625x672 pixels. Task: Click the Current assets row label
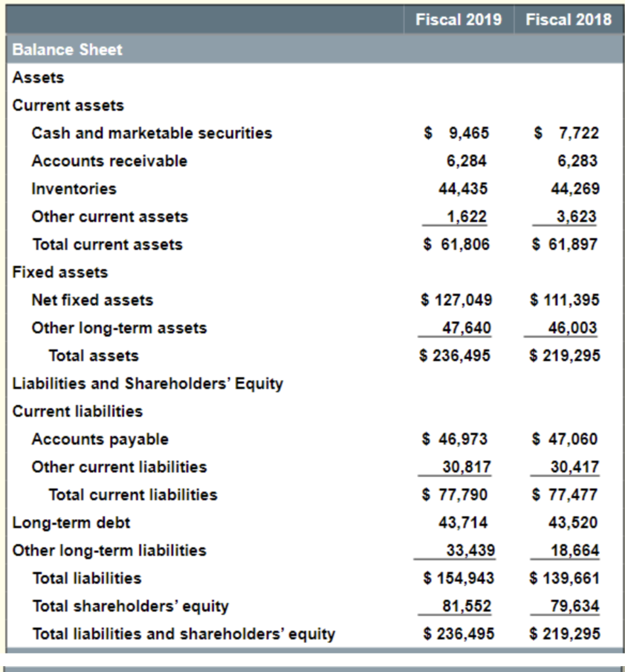point(57,105)
